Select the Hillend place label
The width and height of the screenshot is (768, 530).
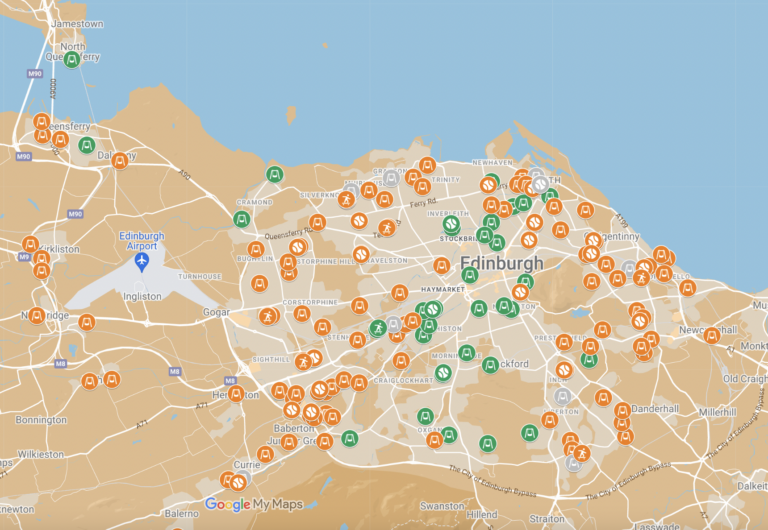click(x=481, y=514)
